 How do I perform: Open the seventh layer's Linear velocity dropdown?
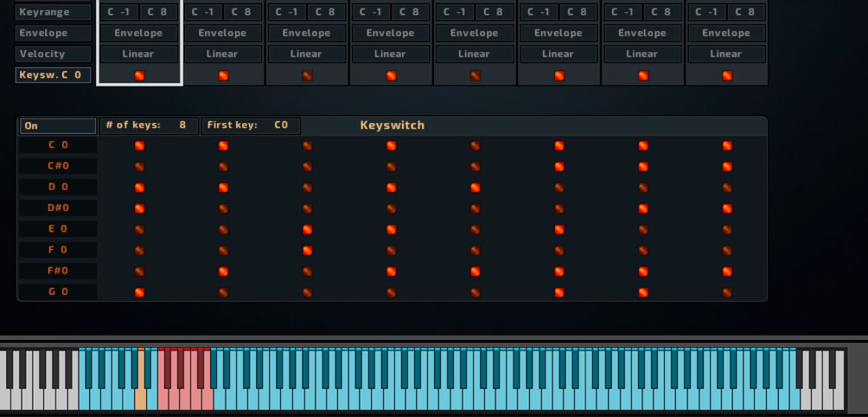[x=642, y=54]
